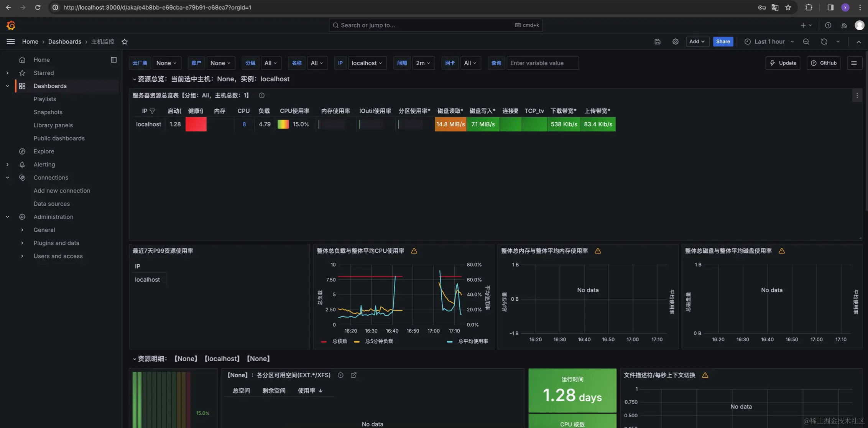Mark dashboard as favorite star
Screen dimensions: 868x428
point(125,41)
